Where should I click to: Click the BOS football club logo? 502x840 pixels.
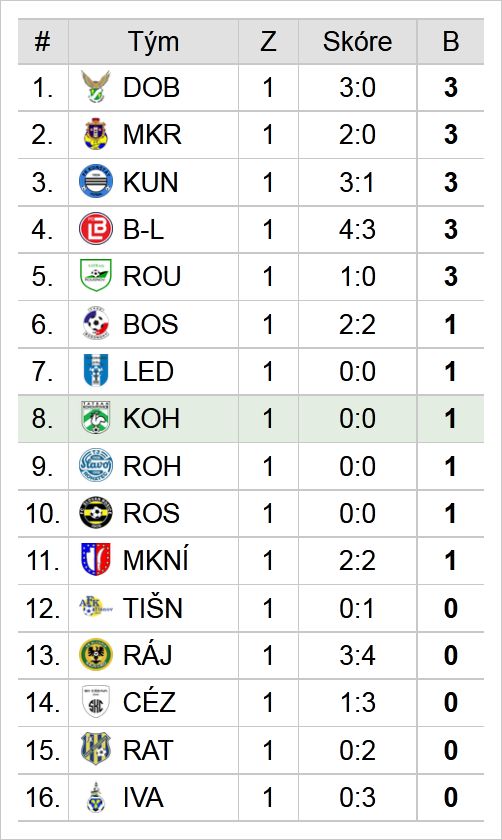click(x=96, y=323)
